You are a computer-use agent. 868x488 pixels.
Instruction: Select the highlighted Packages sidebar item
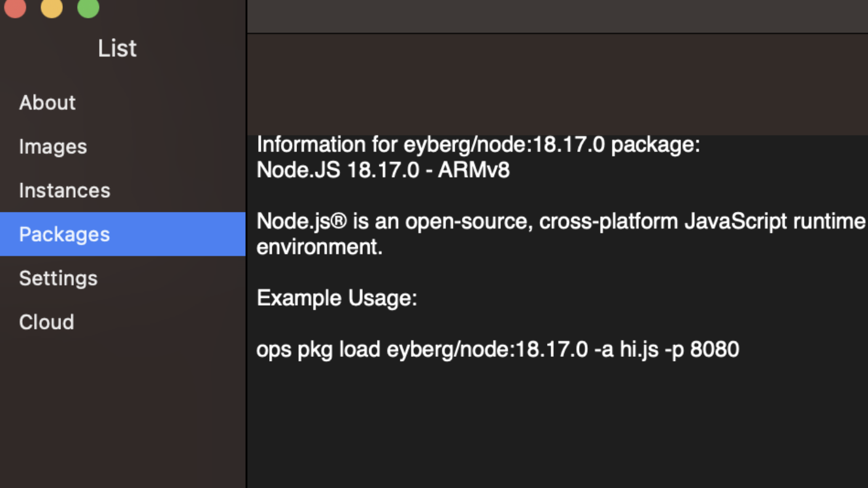coord(123,234)
